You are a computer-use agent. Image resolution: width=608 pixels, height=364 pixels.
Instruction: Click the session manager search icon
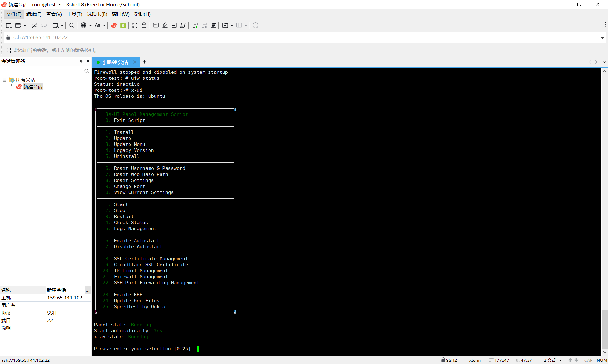(x=86, y=71)
